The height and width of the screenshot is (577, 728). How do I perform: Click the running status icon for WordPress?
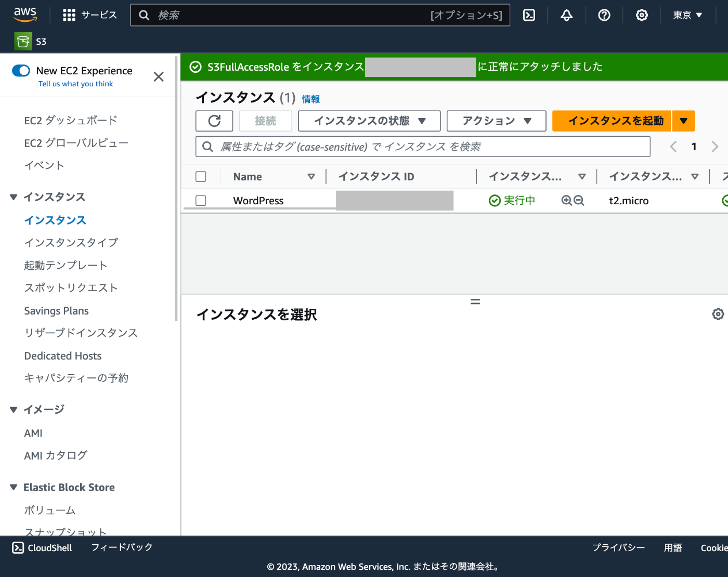pyautogui.click(x=495, y=201)
